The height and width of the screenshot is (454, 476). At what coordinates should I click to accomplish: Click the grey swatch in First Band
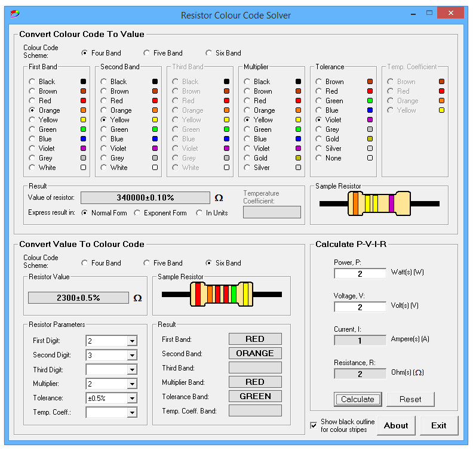(x=83, y=158)
